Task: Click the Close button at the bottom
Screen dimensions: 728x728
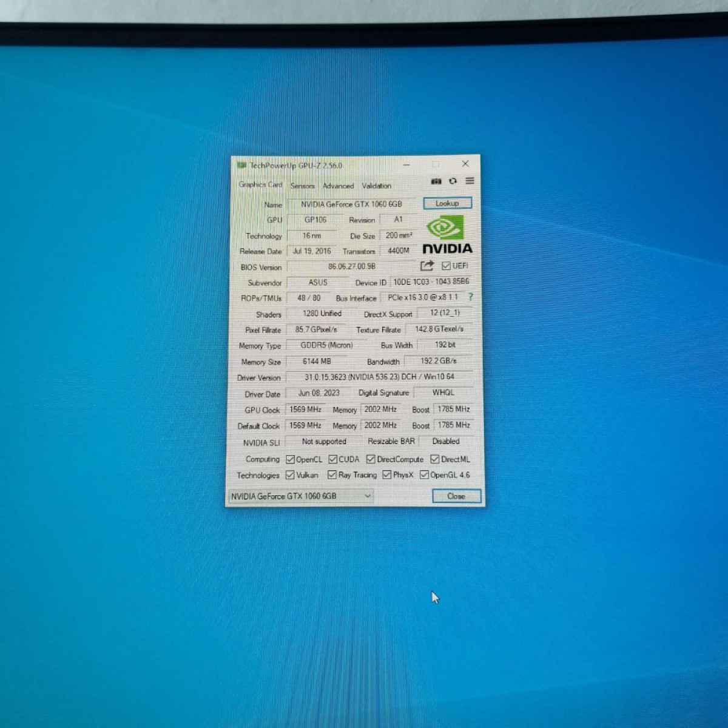Action: coord(456,496)
